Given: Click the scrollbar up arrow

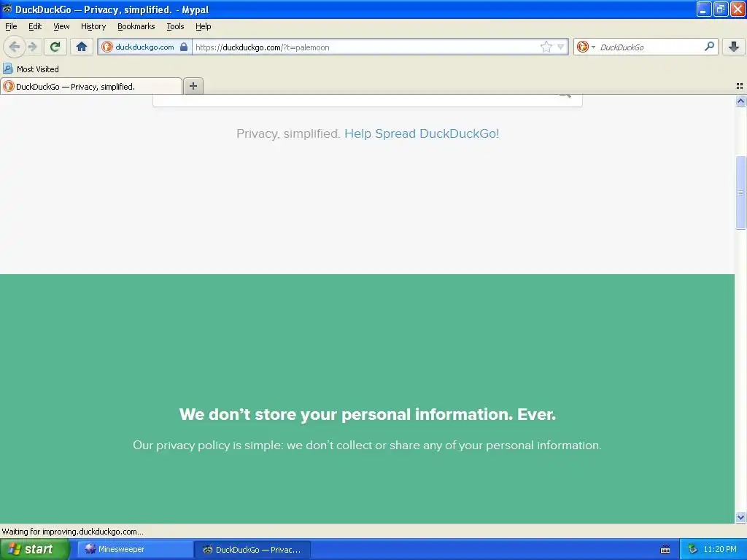Looking at the screenshot, I should click(x=740, y=101).
